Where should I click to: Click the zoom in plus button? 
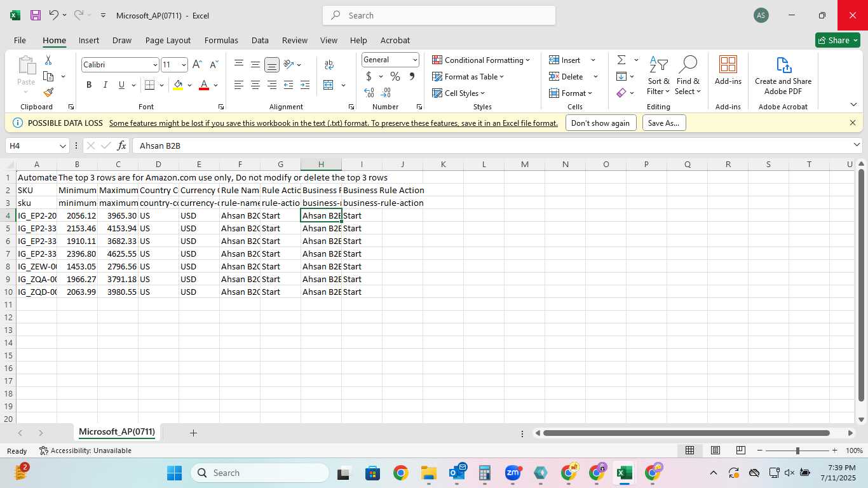834,451
